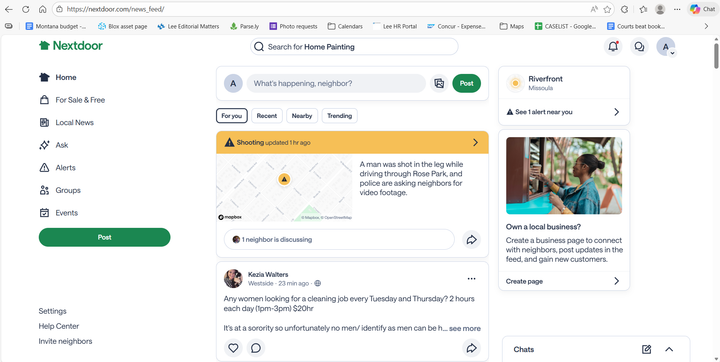Open See 1 alert near you

coord(564,112)
